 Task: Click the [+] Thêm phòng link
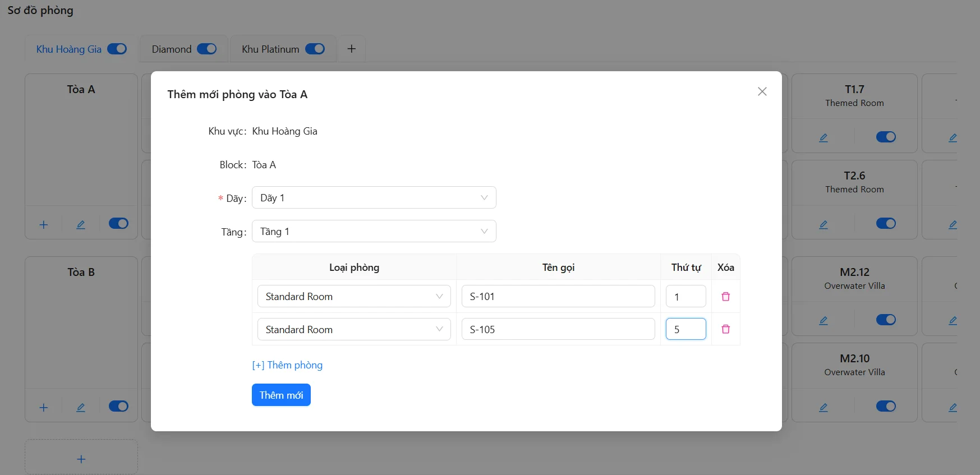287,365
